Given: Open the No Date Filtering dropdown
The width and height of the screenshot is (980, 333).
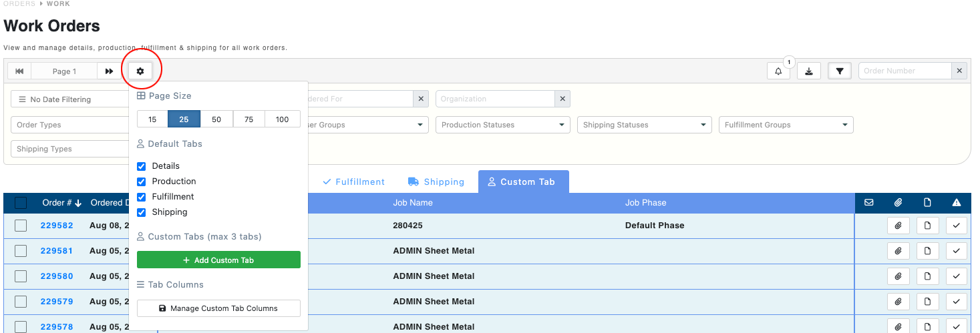Looking at the screenshot, I should (70, 99).
